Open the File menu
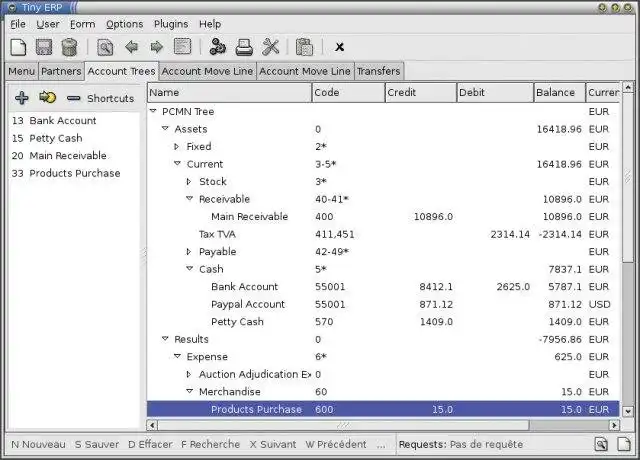 pyautogui.click(x=18, y=24)
